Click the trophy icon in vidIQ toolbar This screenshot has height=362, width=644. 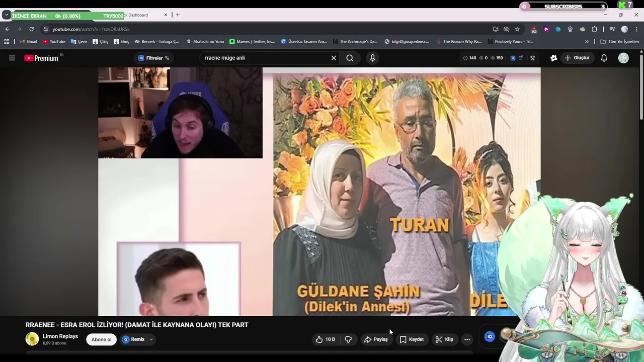tap(532, 58)
